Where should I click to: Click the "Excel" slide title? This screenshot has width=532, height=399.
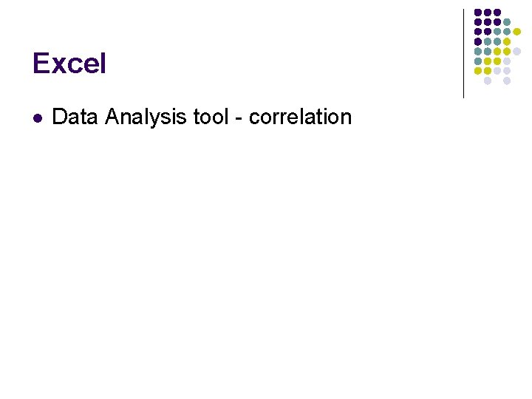pos(69,63)
